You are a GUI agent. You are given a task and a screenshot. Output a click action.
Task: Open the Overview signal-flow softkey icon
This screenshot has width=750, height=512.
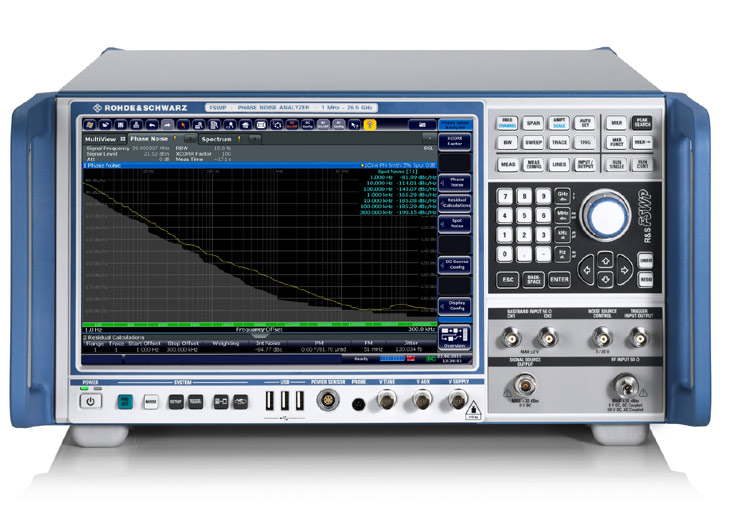point(455,337)
